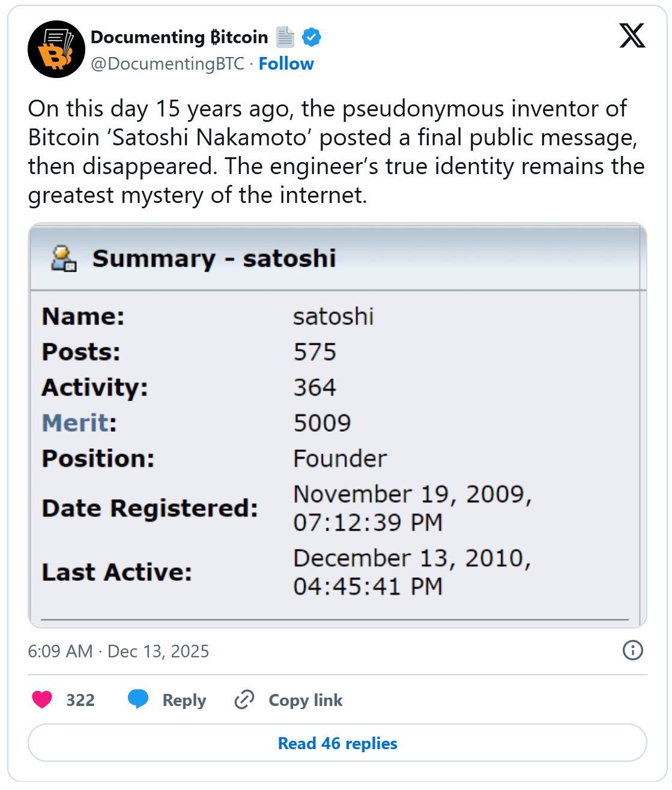672x790 pixels.
Task: Follow the DocumentingBTC account
Action: 286,64
